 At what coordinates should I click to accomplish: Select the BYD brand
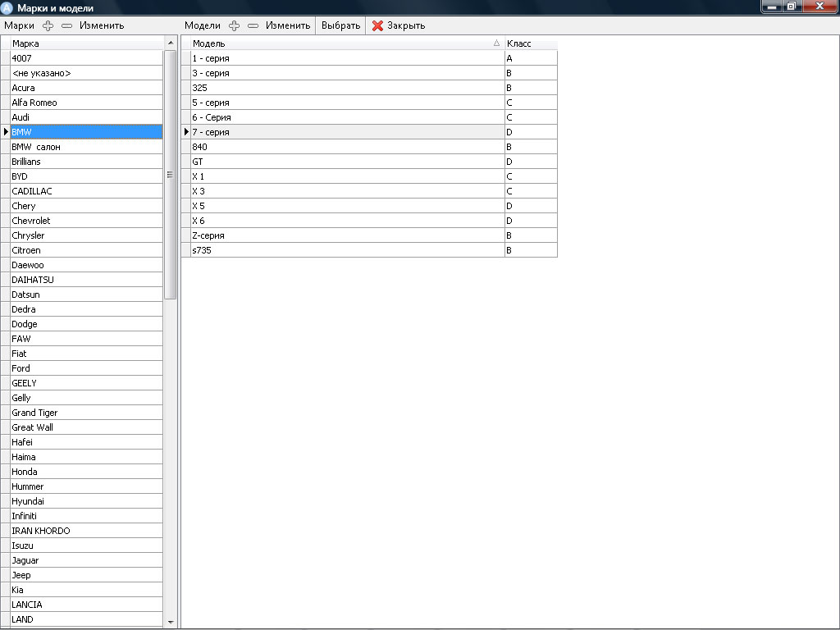[x=86, y=176]
